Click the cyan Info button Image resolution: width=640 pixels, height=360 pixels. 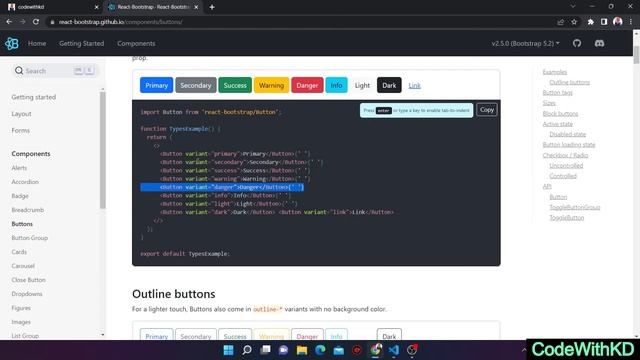pos(336,85)
